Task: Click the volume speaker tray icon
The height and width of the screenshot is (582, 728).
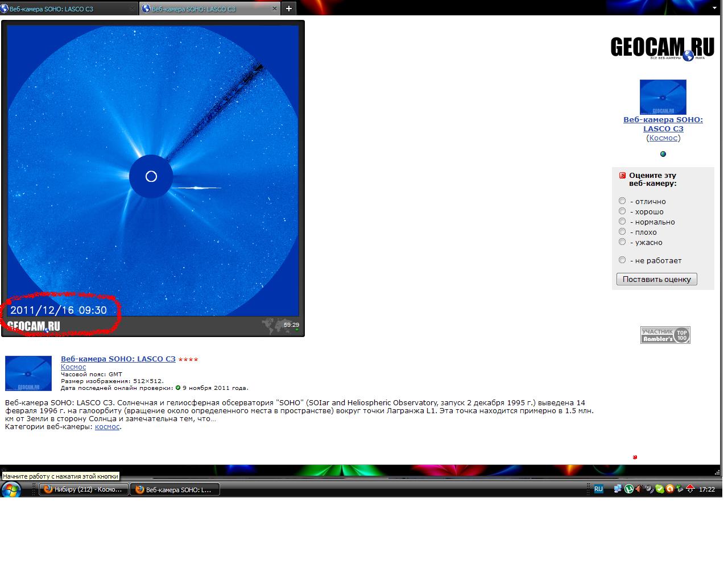Action: pos(639,488)
